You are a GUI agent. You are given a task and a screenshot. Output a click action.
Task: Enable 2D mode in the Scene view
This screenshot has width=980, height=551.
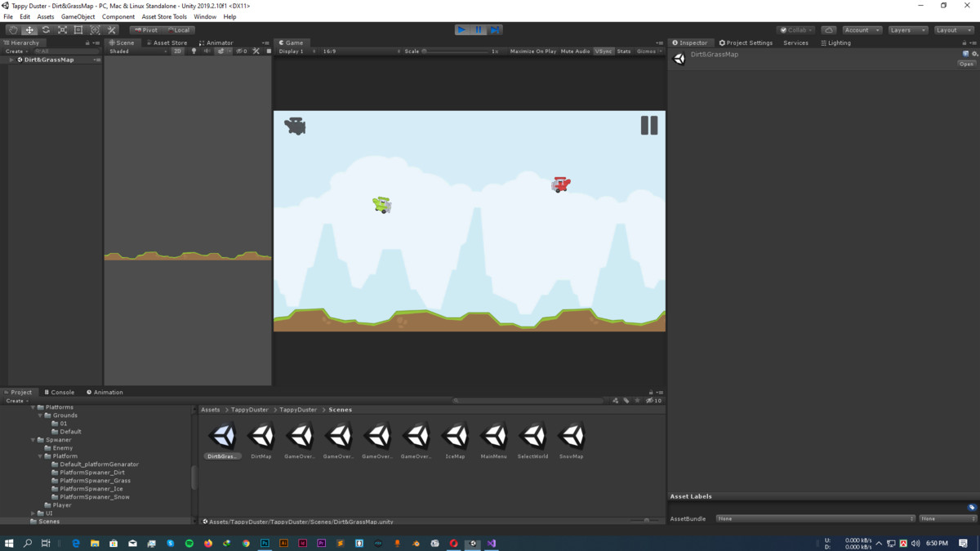coord(177,51)
